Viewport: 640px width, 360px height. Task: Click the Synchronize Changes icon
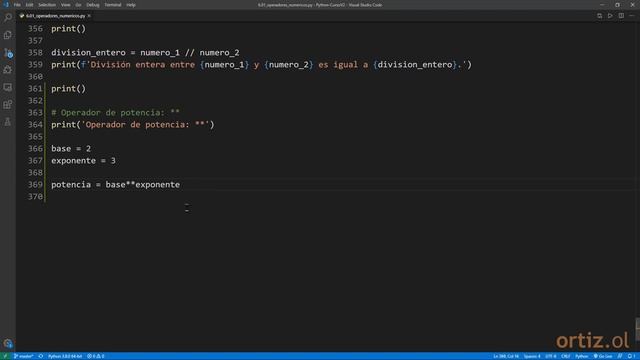(41, 356)
